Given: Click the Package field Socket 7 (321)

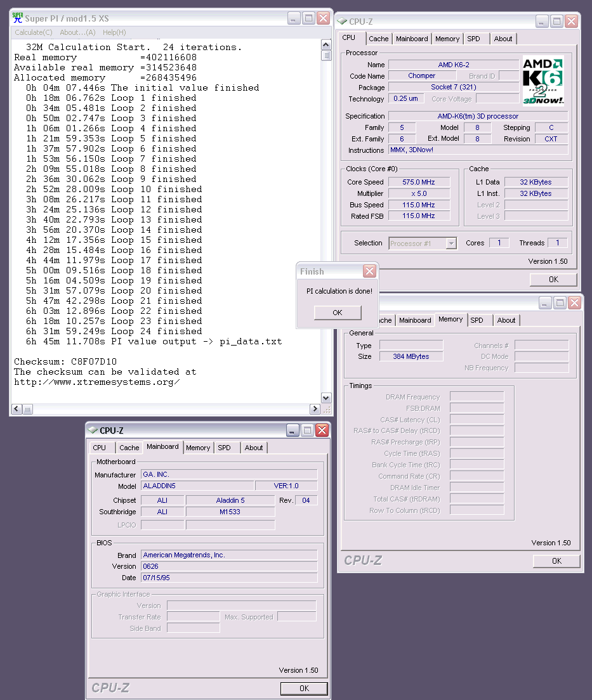Looking at the screenshot, I should 454,87.
